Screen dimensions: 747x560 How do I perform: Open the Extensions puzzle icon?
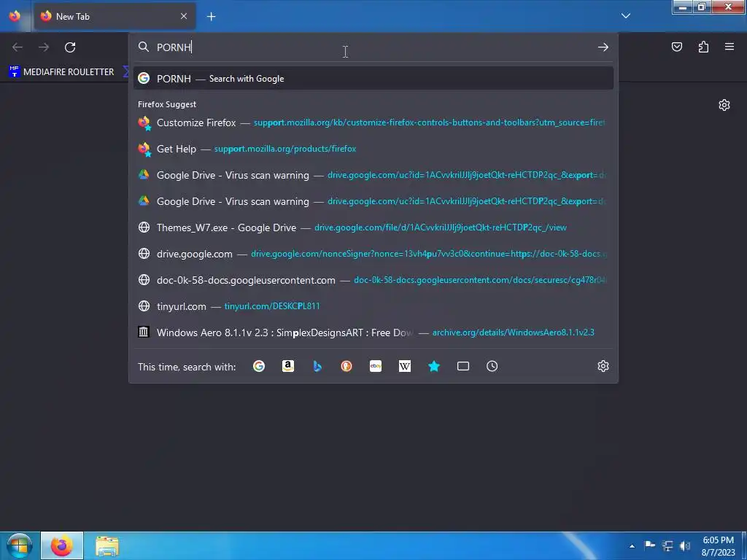coord(703,47)
